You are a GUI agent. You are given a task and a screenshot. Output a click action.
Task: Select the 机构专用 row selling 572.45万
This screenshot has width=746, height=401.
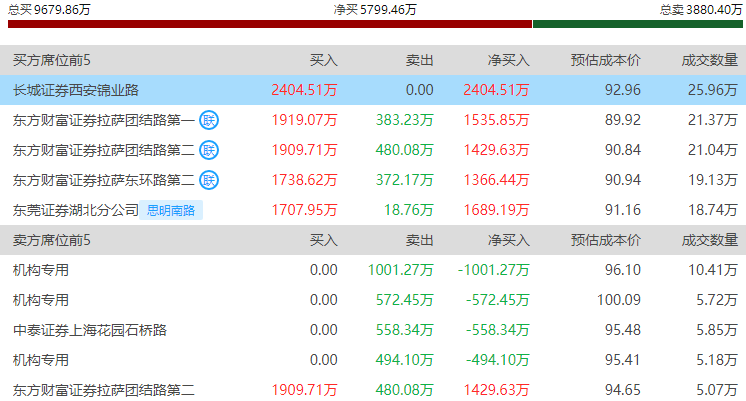tap(373, 300)
